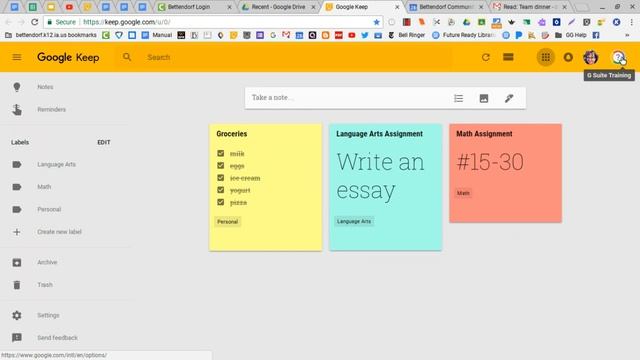Open the main menu hamburger icon
The image size is (640, 360).
coord(17,57)
